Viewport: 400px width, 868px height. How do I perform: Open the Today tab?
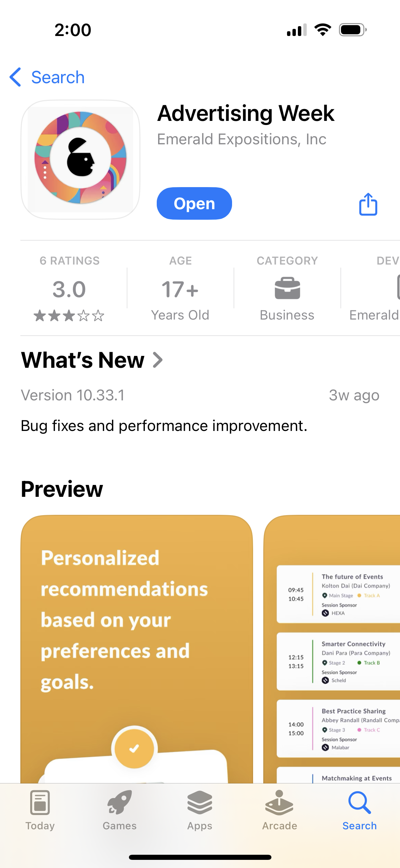(x=40, y=810)
